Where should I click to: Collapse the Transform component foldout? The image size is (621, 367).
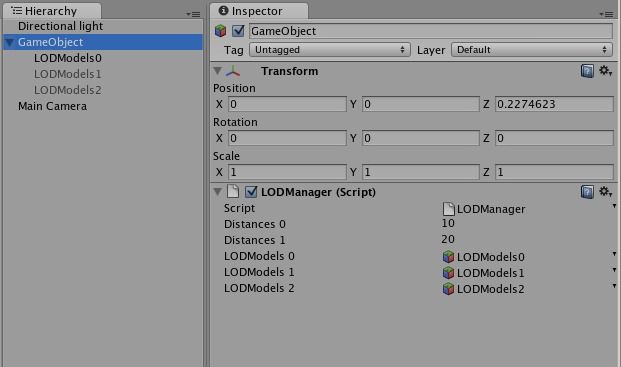pyautogui.click(x=217, y=71)
